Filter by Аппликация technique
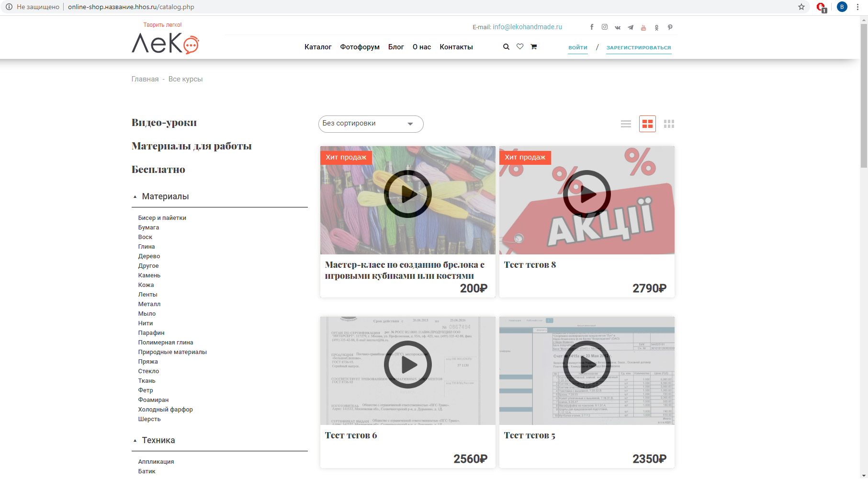The image size is (868, 481). pos(156,462)
